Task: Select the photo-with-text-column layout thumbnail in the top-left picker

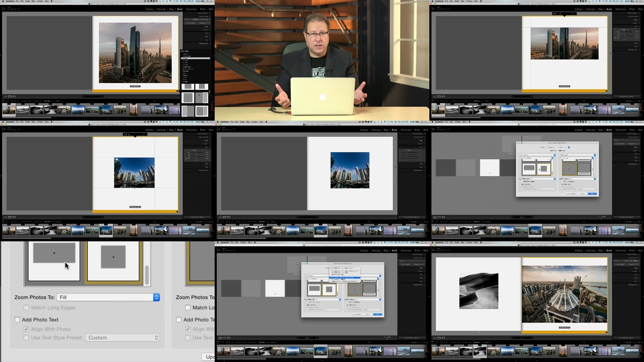Action: [201, 97]
